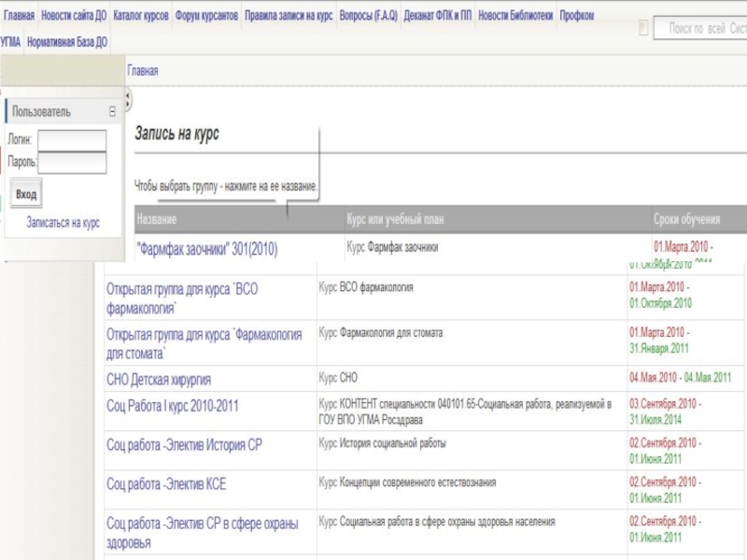Focus the Пароль input field
The image size is (747, 560).
coord(72,162)
